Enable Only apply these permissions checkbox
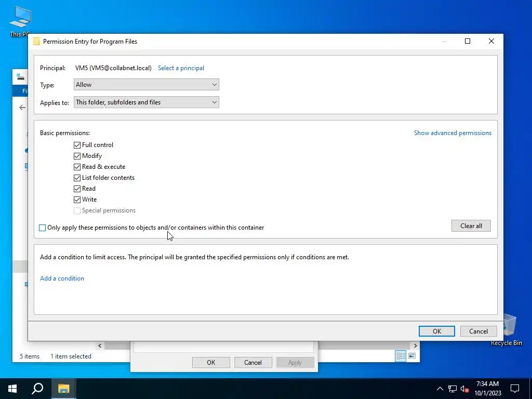The height and width of the screenshot is (399, 532). click(43, 228)
